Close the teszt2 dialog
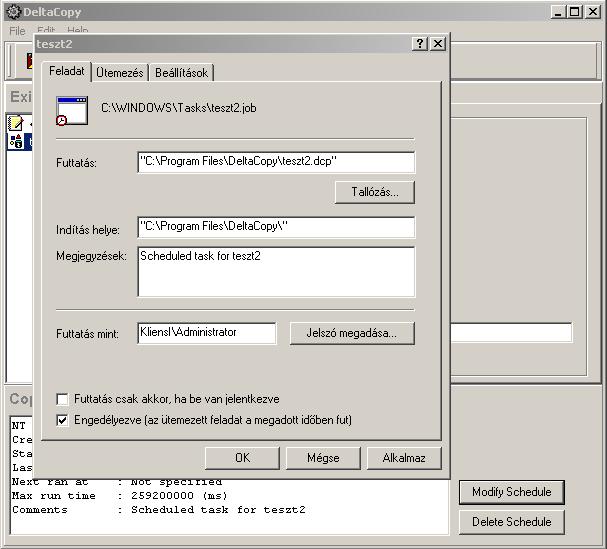Viewport: 607px width, 549px height. tap(437, 44)
